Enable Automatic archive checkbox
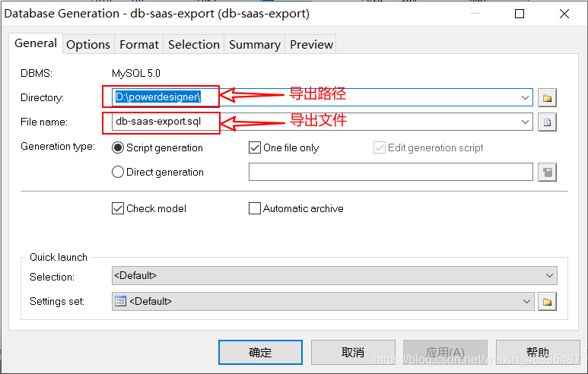 (255, 208)
